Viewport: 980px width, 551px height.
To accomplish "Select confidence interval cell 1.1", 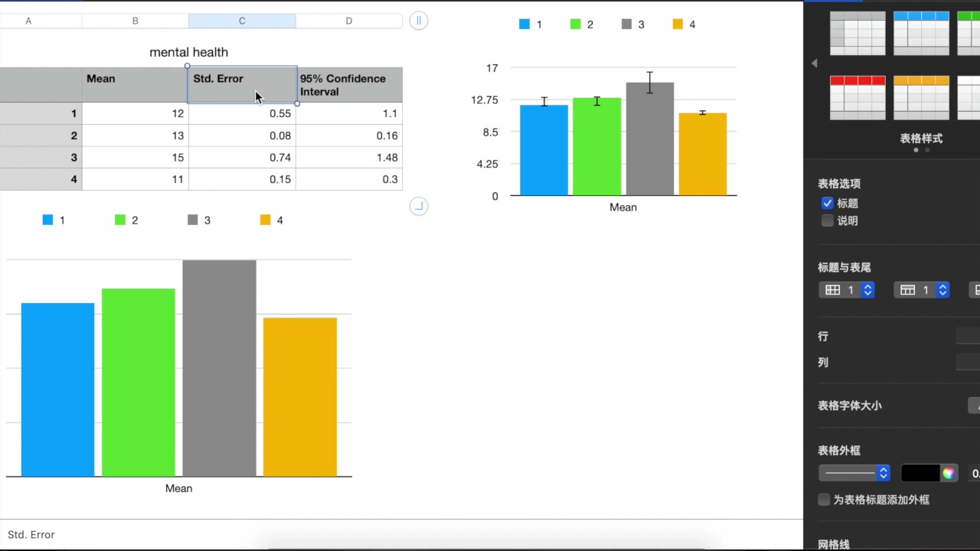I will coord(349,113).
